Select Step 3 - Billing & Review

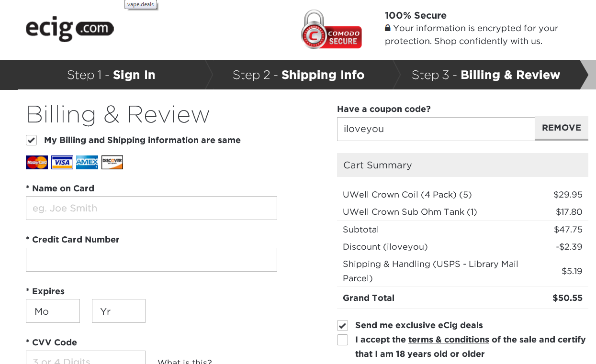485,75
